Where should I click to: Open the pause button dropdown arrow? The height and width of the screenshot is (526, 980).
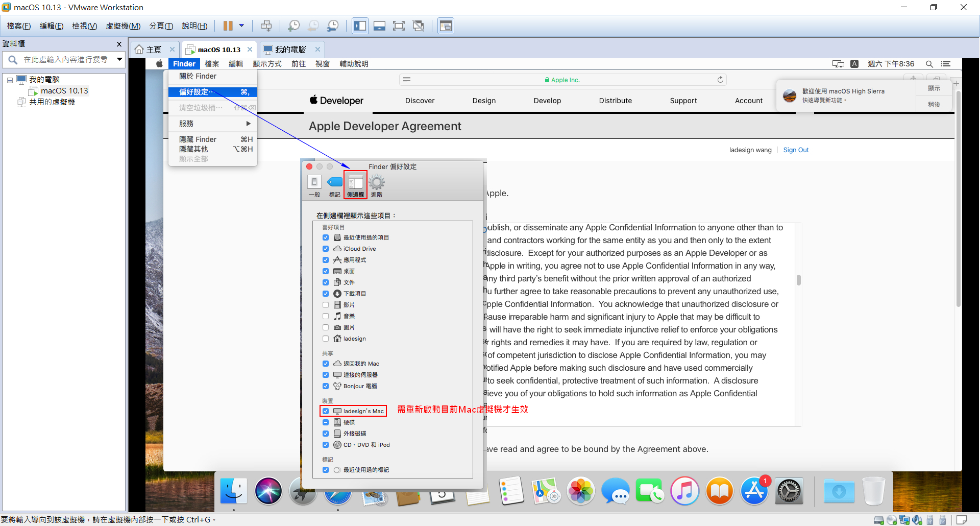click(x=242, y=25)
